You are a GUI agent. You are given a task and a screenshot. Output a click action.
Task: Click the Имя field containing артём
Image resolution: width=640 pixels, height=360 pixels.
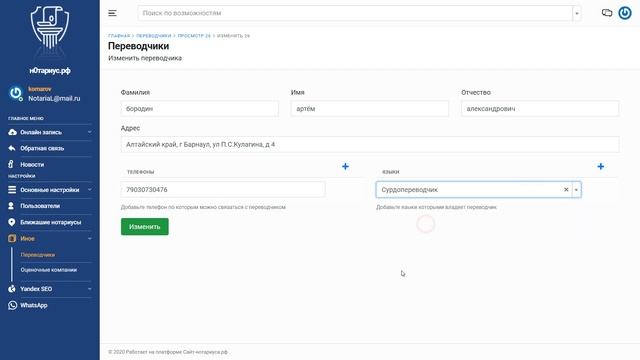point(370,109)
